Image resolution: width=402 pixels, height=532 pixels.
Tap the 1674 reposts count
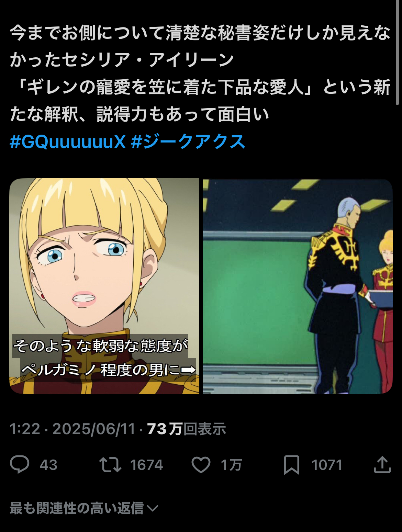[x=146, y=465]
